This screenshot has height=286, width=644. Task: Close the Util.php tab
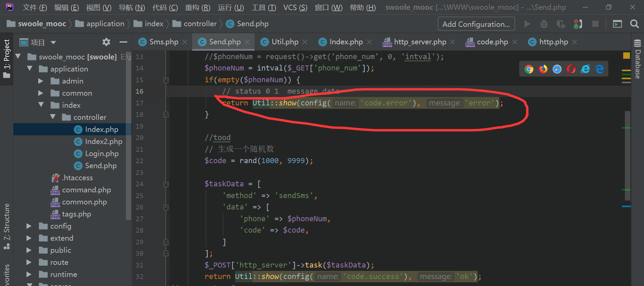coord(305,42)
